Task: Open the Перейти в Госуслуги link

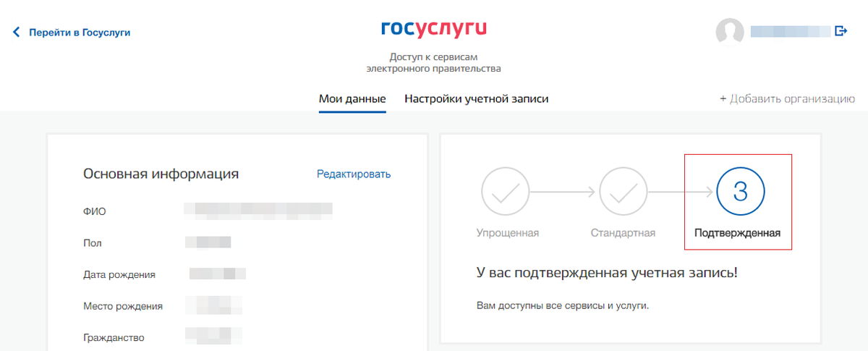Action: click(80, 33)
